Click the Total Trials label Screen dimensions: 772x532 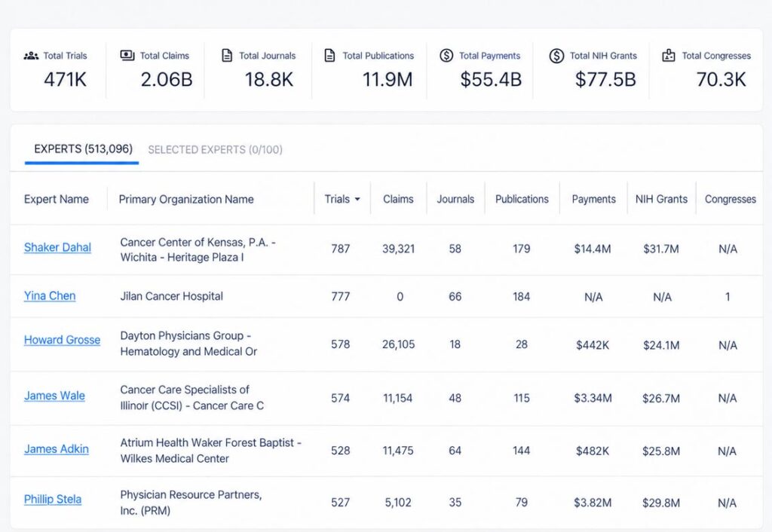point(65,56)
